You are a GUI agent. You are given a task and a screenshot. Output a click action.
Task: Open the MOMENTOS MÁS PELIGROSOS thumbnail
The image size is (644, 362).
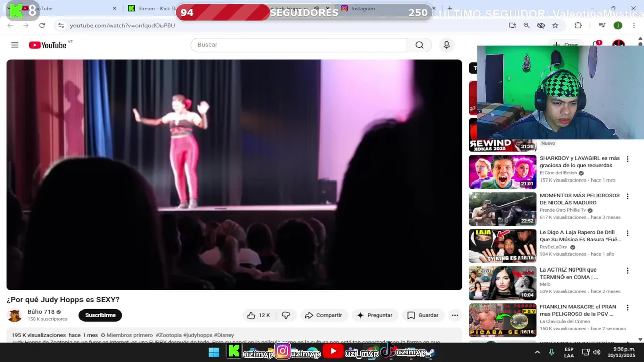pos(503,209)
